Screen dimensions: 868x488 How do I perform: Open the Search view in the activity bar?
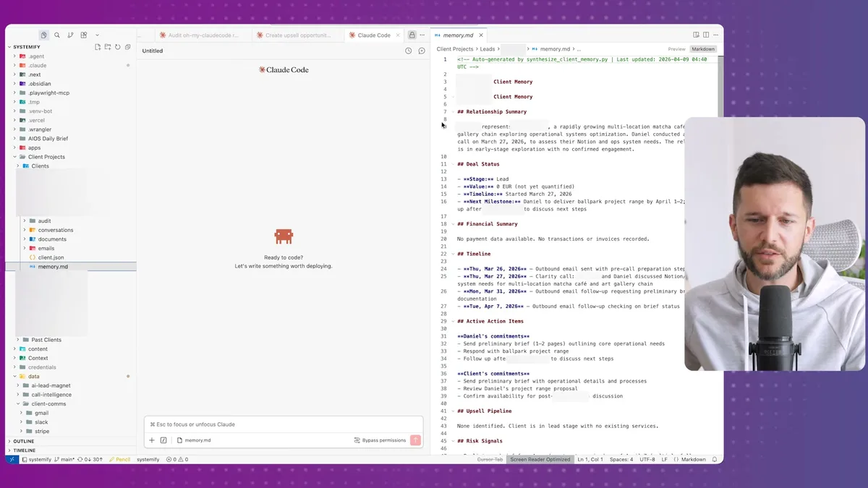[x=57, y=35]
